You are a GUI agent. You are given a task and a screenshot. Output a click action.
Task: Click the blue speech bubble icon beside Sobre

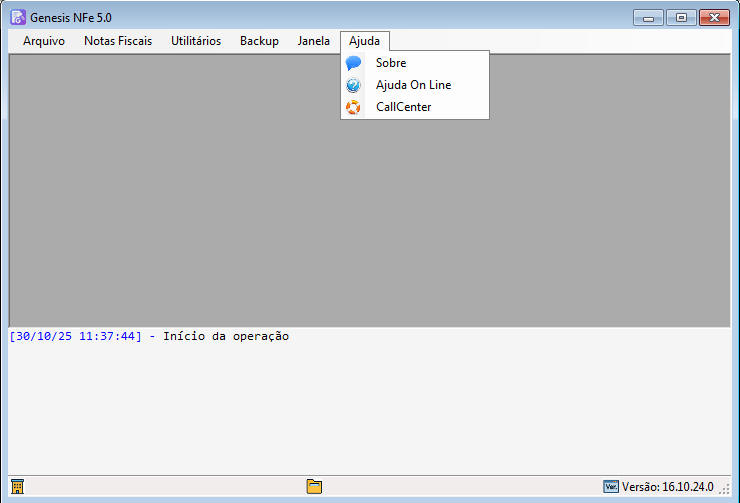click(353, 63)
